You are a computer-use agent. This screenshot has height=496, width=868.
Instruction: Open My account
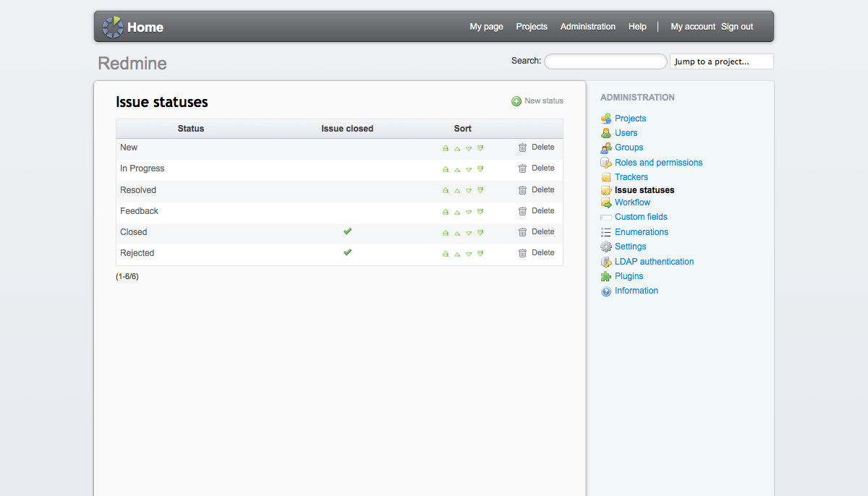pyautogui.click(x=693, y=27)
